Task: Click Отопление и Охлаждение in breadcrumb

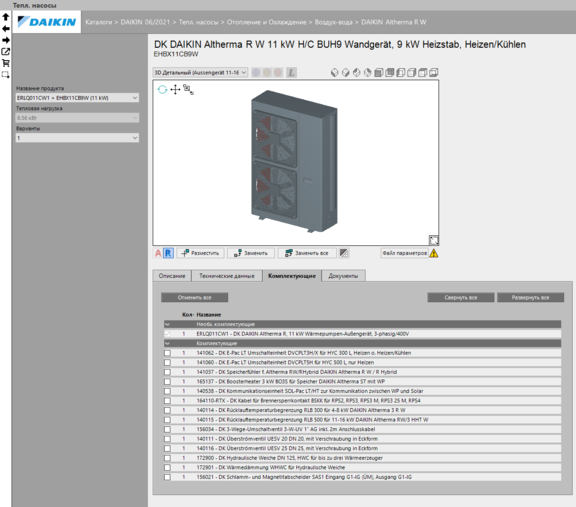Action: pyautogui.click(x=266, y=22)
